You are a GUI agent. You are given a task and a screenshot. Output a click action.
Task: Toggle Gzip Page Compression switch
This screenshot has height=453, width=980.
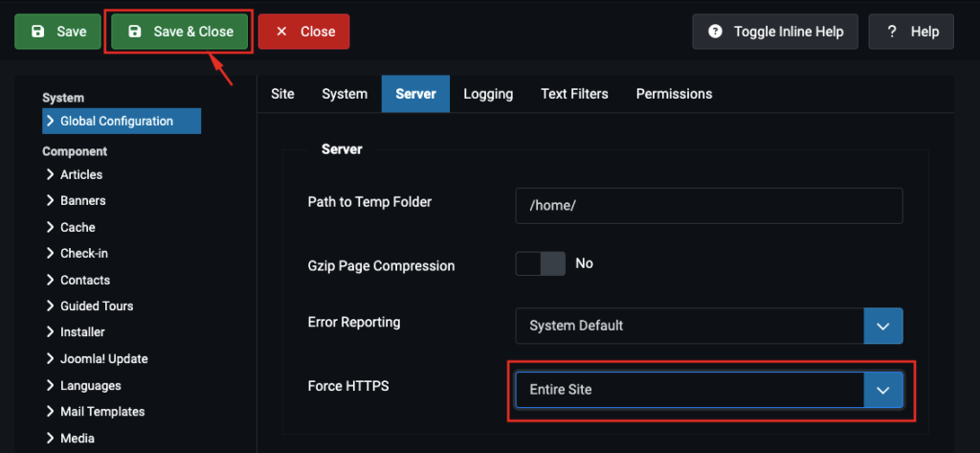[540, 263]
